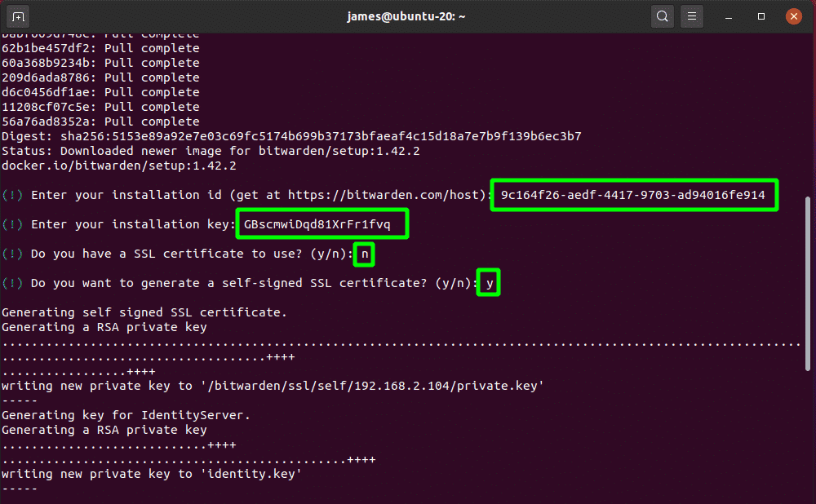
Task: Click the '56a76ad8352a: Pull complete' line
Action: (100, 122)
